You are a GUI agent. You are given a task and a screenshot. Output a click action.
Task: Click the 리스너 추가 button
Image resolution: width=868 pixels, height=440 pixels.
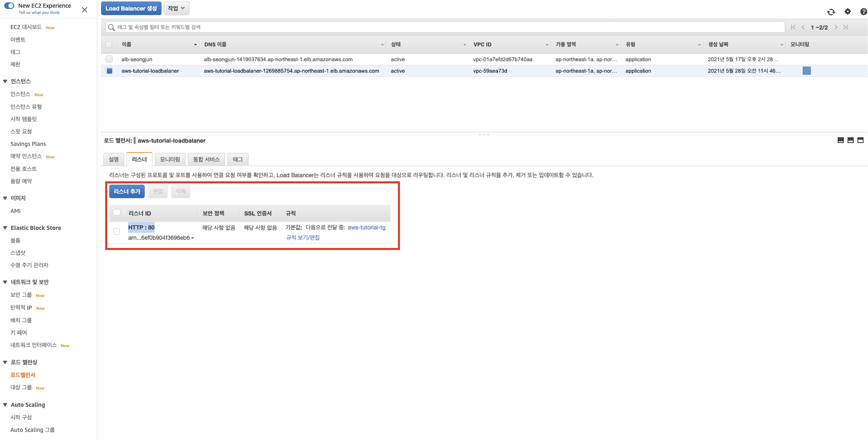coord(127,191)
